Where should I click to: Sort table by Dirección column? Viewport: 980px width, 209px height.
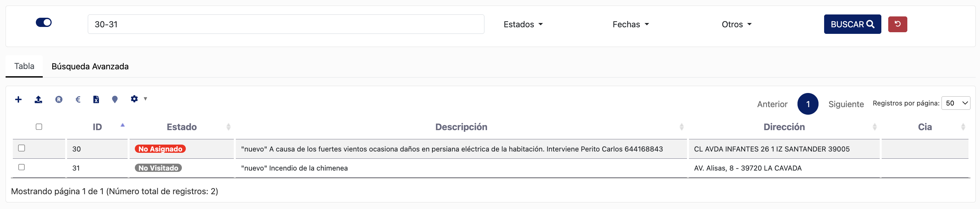(784, 127)
